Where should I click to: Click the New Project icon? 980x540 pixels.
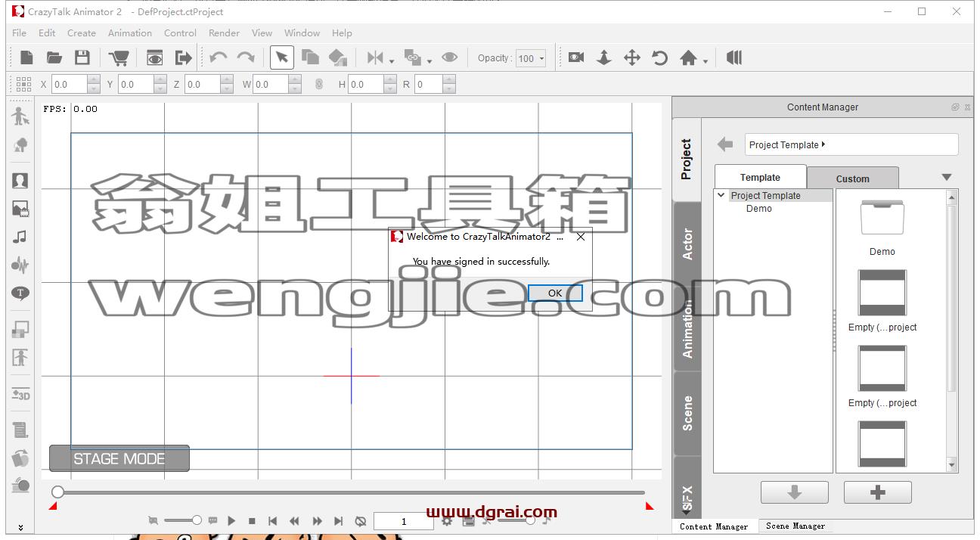[26, 57]
